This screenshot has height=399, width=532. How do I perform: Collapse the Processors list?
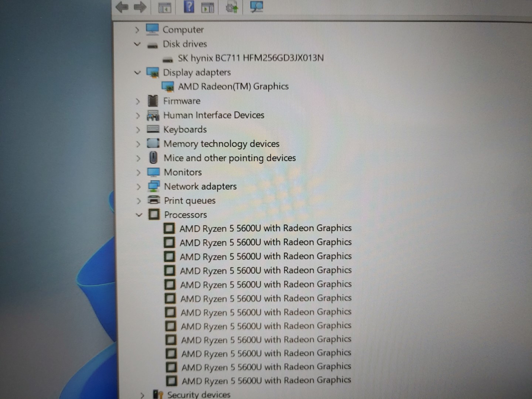click(x=139, y=215)
